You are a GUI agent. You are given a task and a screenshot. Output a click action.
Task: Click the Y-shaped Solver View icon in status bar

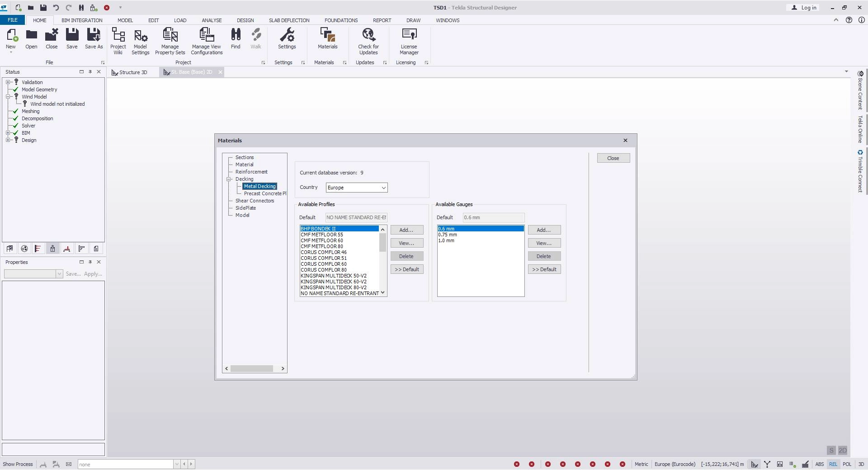[767, 464]
